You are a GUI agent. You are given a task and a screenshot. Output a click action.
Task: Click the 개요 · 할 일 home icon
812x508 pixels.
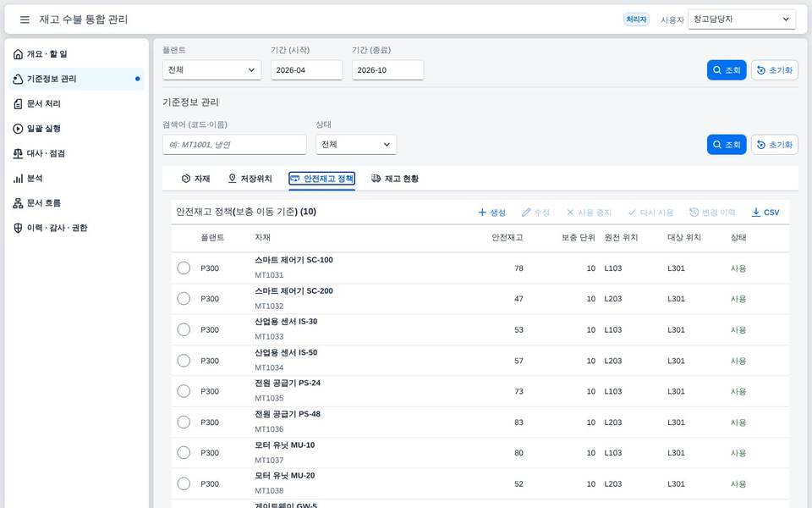pos(18,54)
